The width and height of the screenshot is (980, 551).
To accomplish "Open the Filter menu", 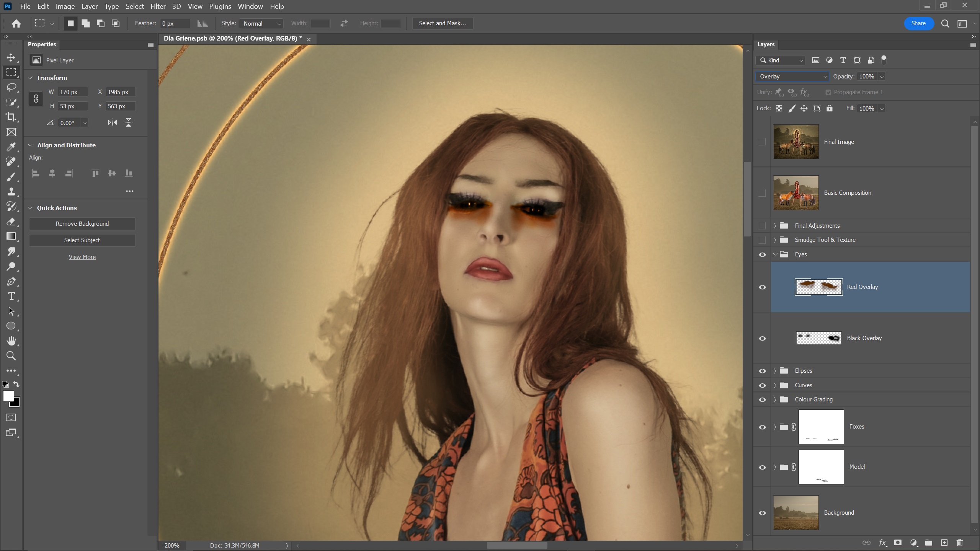I will [158, 7].
